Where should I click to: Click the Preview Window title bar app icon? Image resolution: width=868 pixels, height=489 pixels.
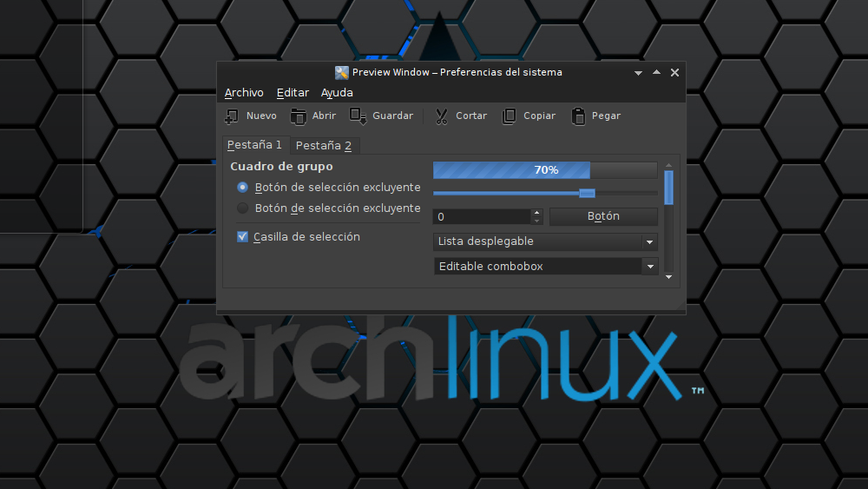click(x=341, y=73)
